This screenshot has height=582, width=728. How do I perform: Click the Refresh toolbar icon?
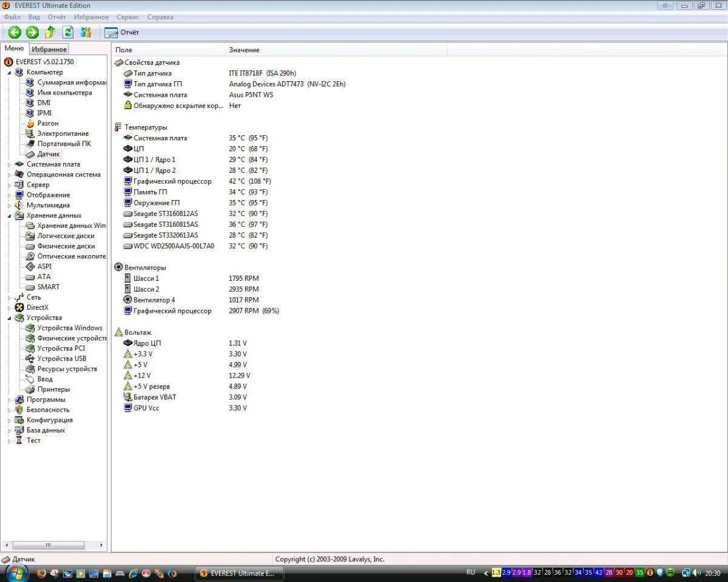(68, 32)
